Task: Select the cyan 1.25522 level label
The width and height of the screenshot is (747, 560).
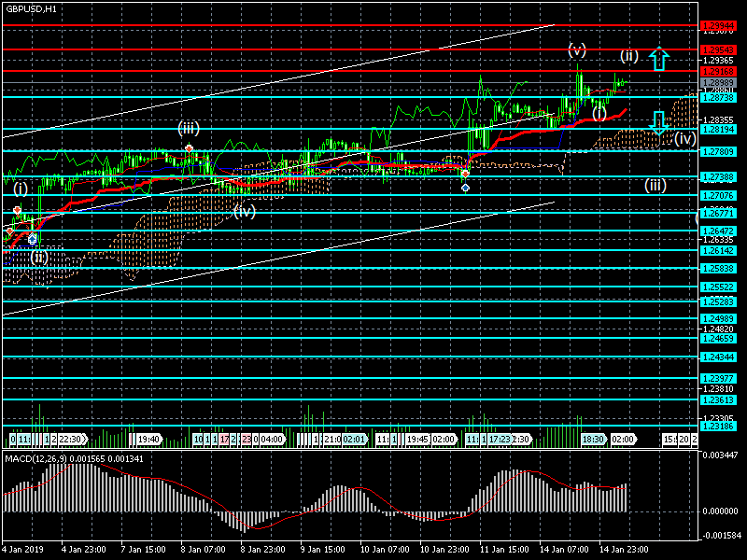Action: tap(718, 287)
